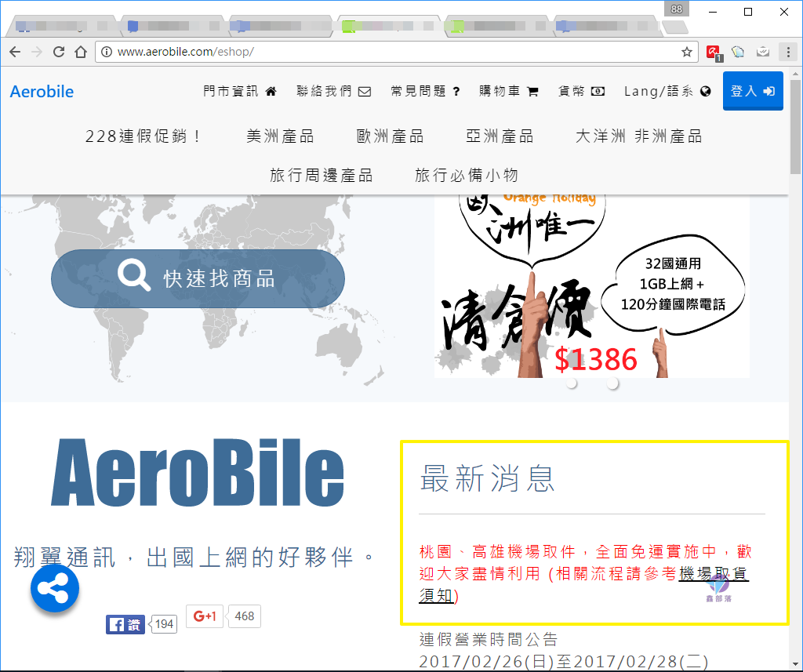This screenshot has height=672, width=803.
Task: Click the browser Back arrow
Action: point(15,52)
